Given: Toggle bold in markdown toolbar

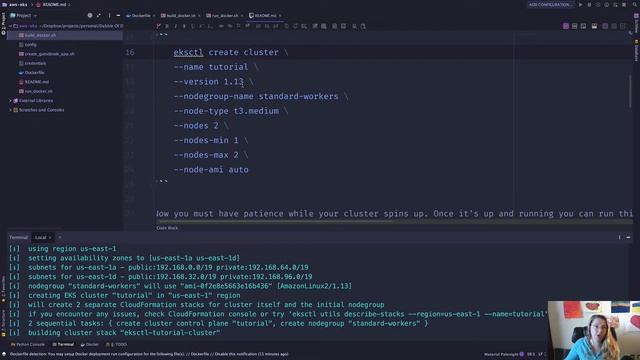Looking at the screenshot, I should [167, 26].
